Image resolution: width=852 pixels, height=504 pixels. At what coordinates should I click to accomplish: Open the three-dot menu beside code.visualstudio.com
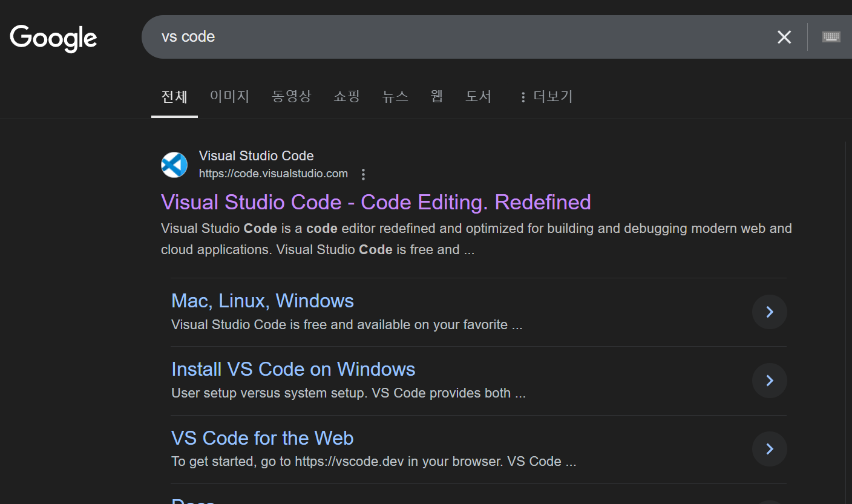363,174
